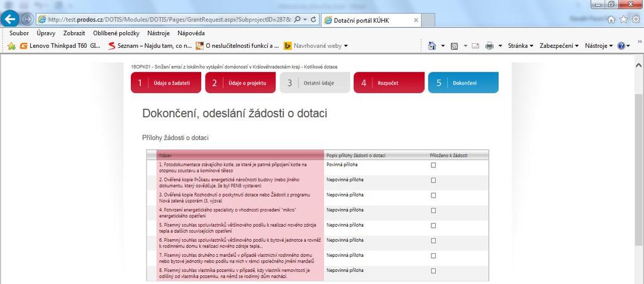The height and width of the screenshot is (284, 644).
Task: Go to step 3 Ostatní údaje
Action: pyautogui.click(x=315, y=82)
